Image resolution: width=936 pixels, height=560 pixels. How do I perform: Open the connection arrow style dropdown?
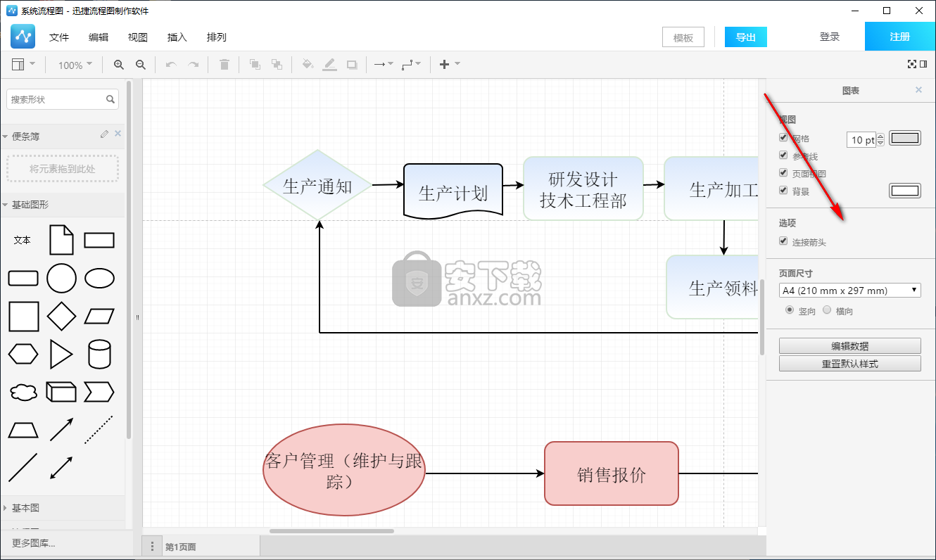pos(383,65)
